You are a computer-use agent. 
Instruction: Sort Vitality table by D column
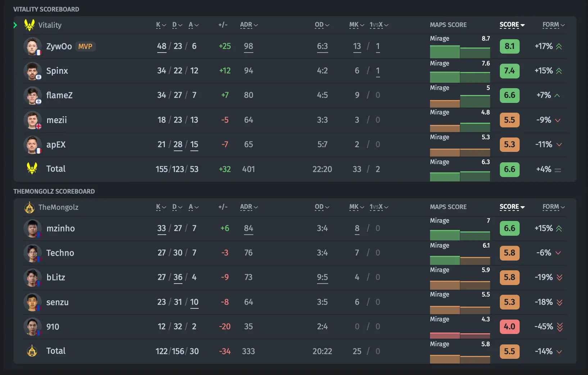point(177,25)
